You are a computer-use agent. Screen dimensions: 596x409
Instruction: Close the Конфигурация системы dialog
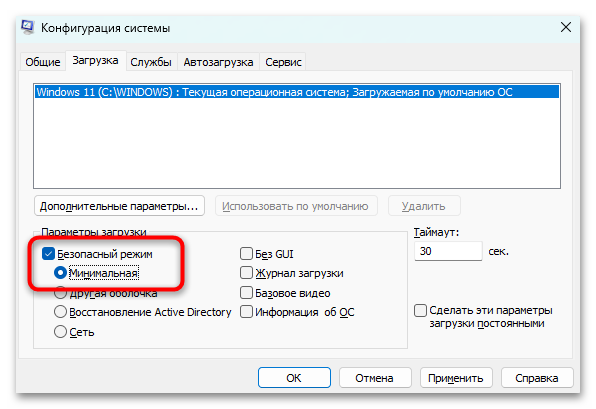click(x=566, y=27)
